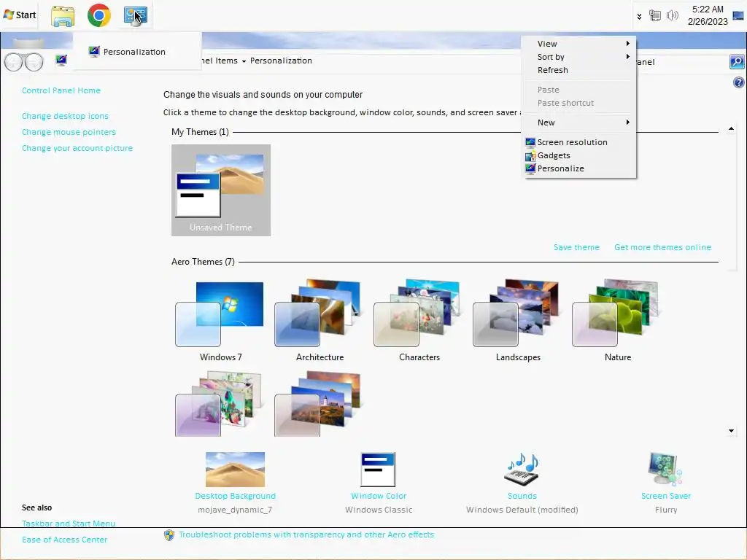Click the Show desktop icon in the tray
The height and width of the screenshot is (560, 747).
coord(738,16)
